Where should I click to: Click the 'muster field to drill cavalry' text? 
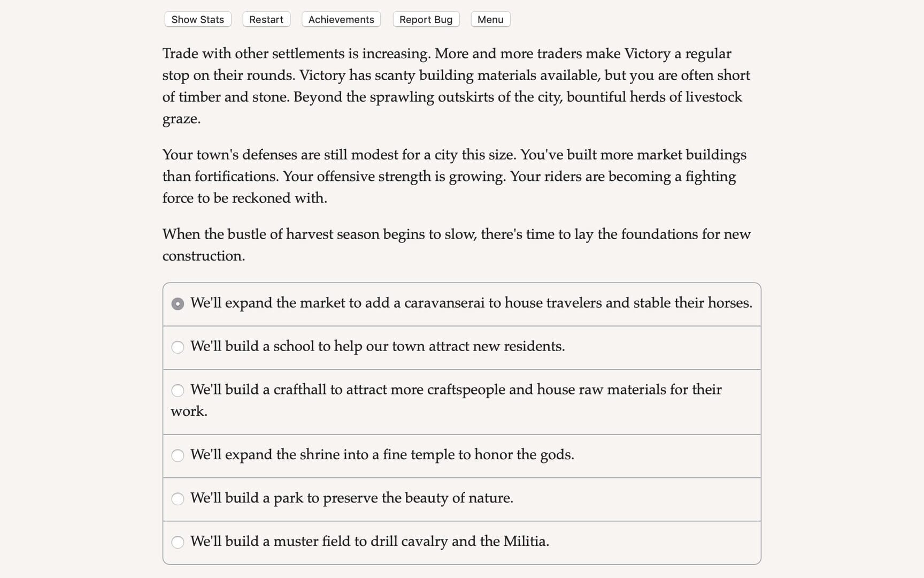click(x=369, y=541)
